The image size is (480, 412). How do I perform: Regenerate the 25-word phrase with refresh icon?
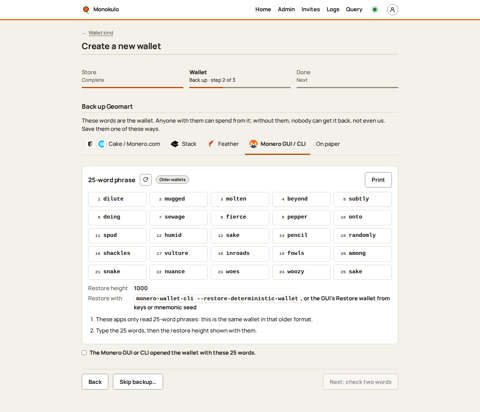coord(145,180)
